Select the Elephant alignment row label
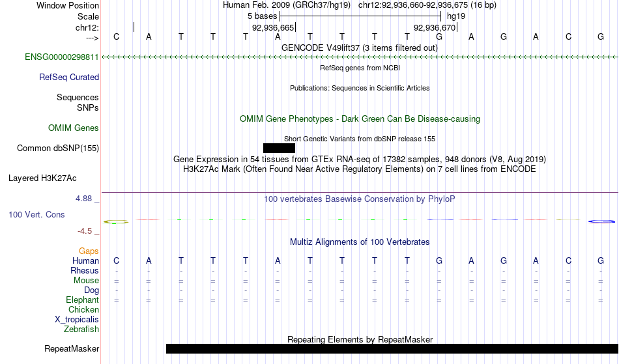The height and width of the screenshot is (364, 619). coord(83,300)
